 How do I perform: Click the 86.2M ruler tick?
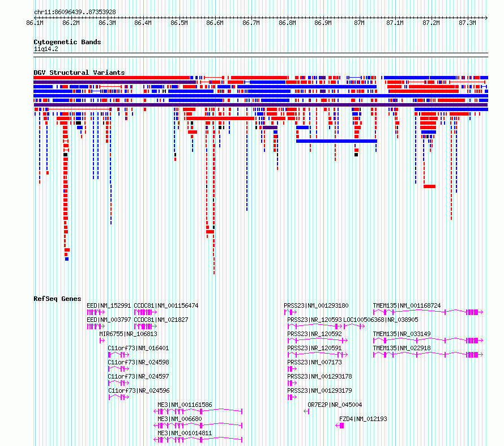pyautogui.click(x=71, y=23)
